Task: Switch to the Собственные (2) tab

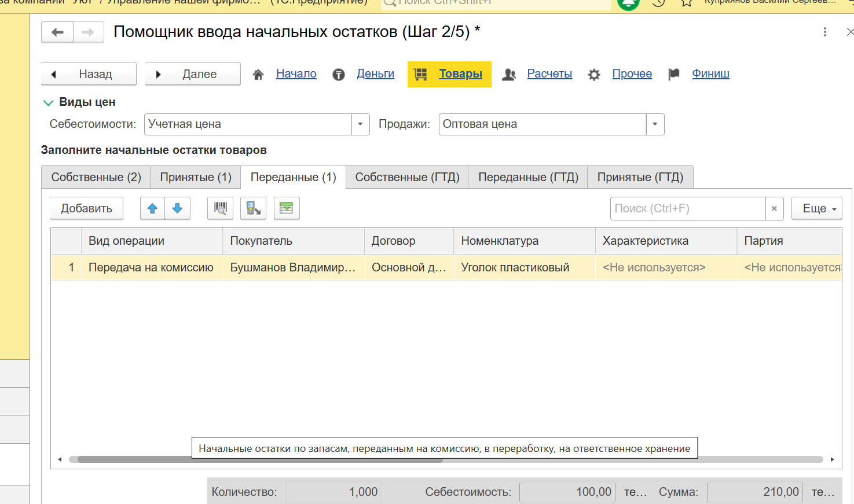Action: pos(96,177)
